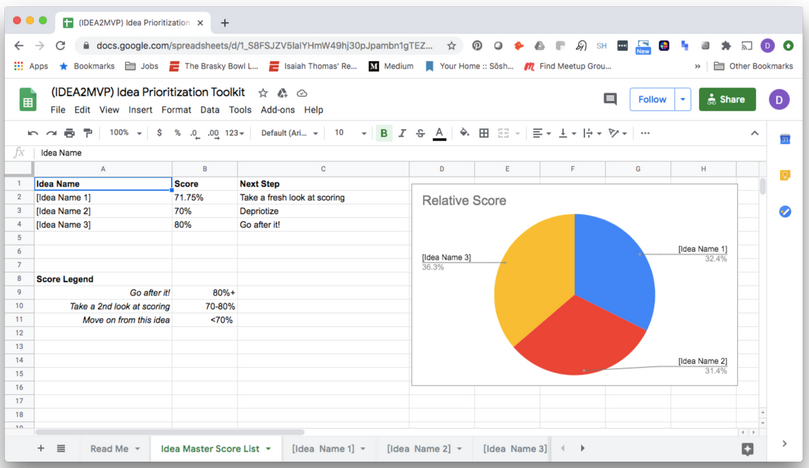
Task: Toggle strikethrough formatting
Action: pos(420,133)
